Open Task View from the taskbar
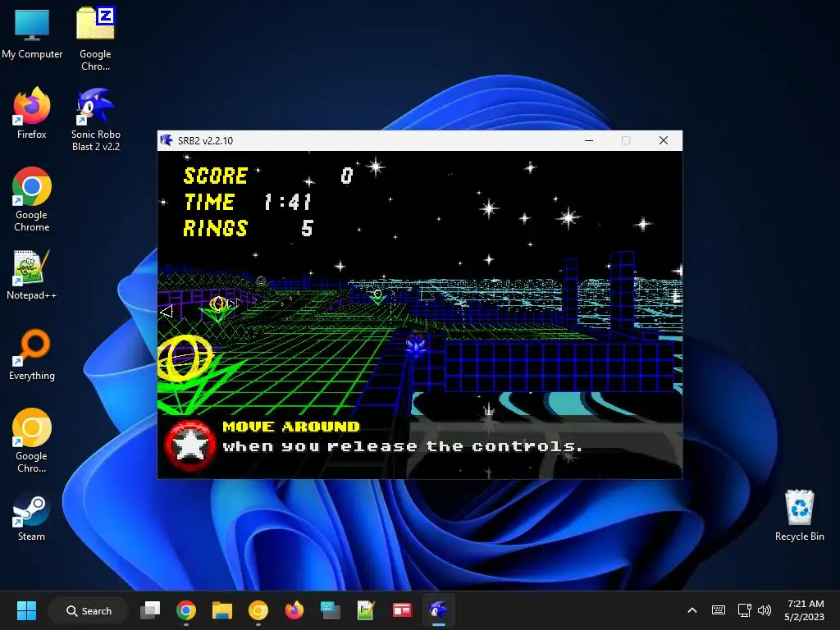This screenshot has height=630, width=840. (150, 610)
